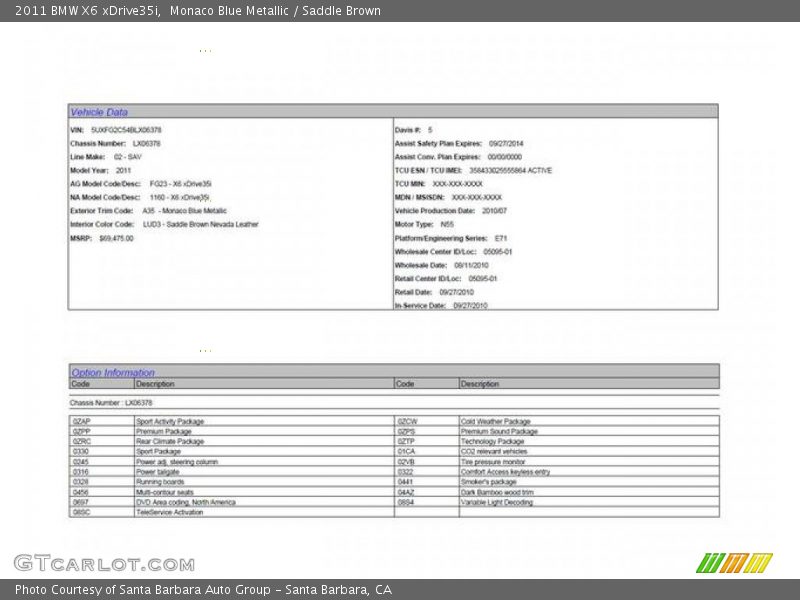This screenshot has height=600, width=800.
Task: Click the striped green-orange-yellow logo
Action: 734,563
